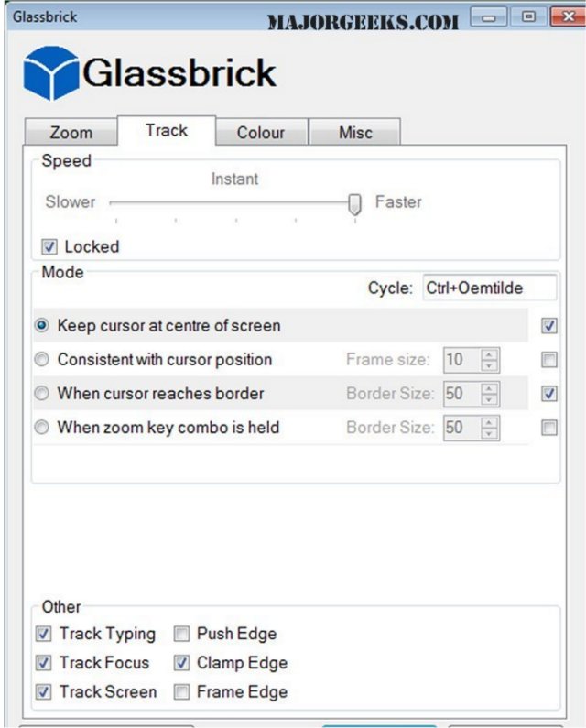Click the speed slider handle
Image resolution: width=586 pixels, height=728 pixels.
point(355,204)
